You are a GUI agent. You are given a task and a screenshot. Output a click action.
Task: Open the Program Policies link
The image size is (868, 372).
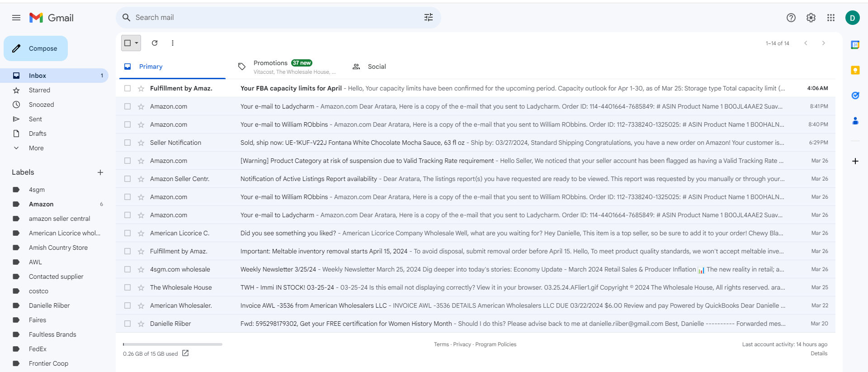(x=496, y=344)
